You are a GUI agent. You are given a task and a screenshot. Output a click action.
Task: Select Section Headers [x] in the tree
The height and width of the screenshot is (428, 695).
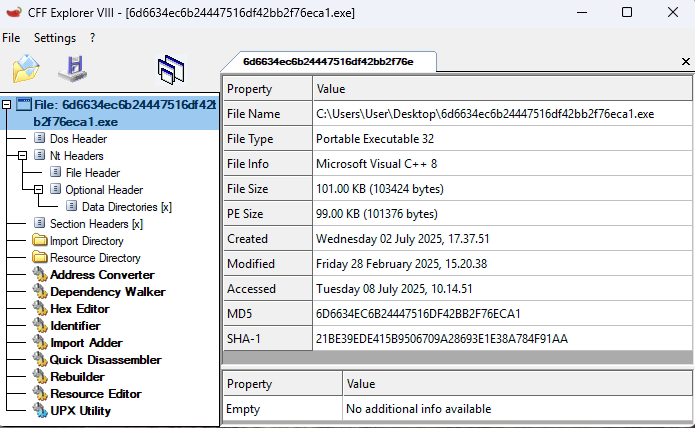click(96, 224)
